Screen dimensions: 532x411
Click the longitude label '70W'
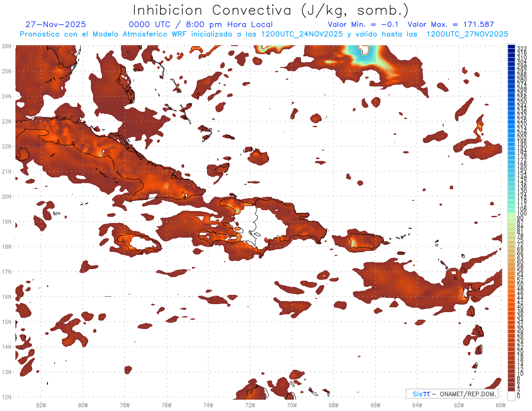pos(292,404)
